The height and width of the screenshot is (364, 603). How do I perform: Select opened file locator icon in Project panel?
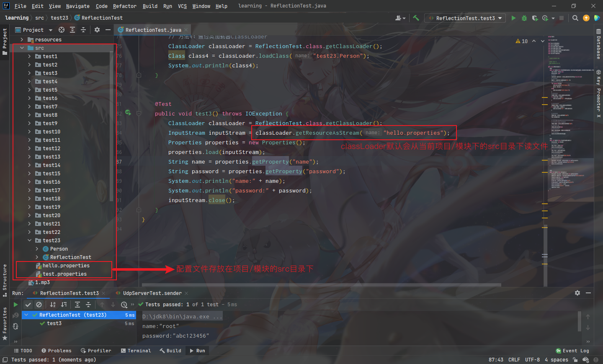click(x=62, y=30)
